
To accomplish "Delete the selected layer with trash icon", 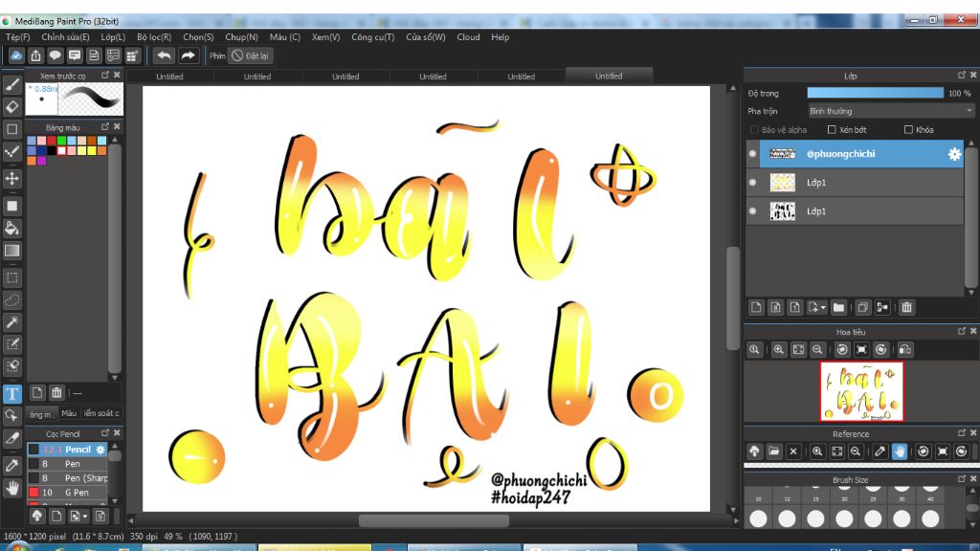I will [907, 307].
